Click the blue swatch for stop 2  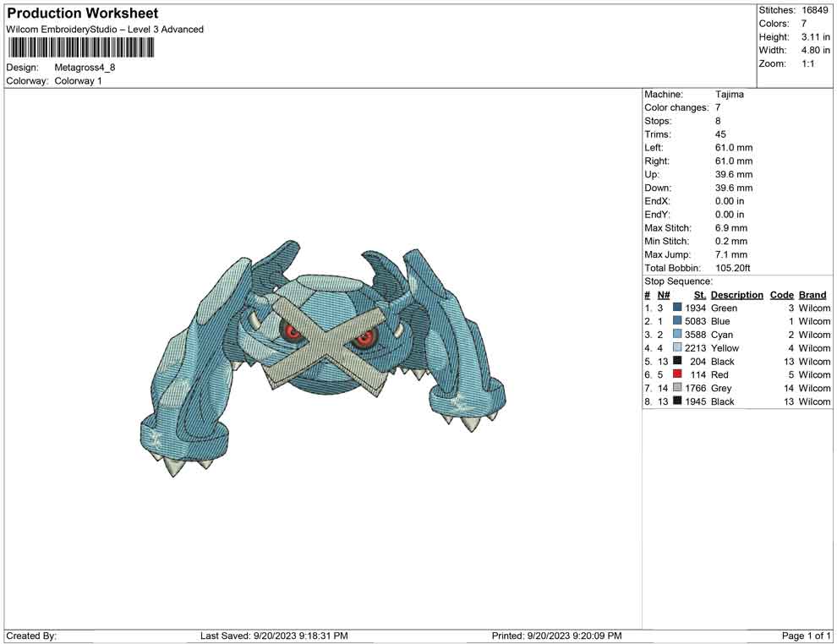click(677, 320)
